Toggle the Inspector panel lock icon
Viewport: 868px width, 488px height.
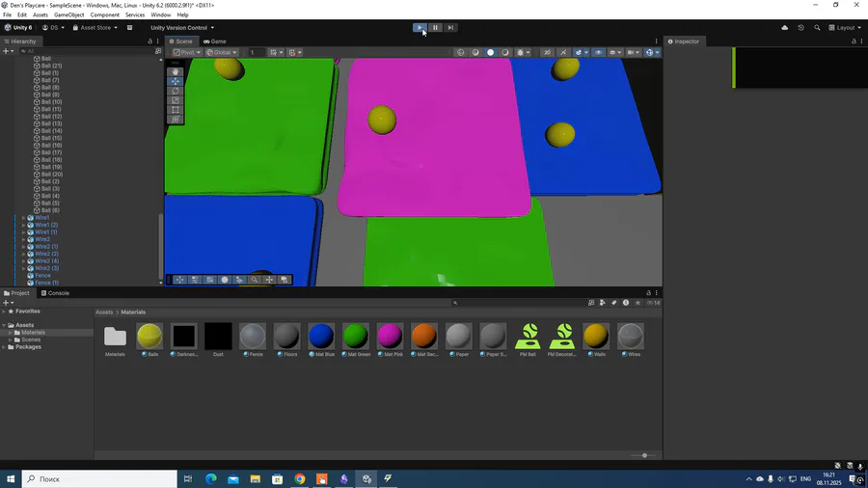[854, 41]
